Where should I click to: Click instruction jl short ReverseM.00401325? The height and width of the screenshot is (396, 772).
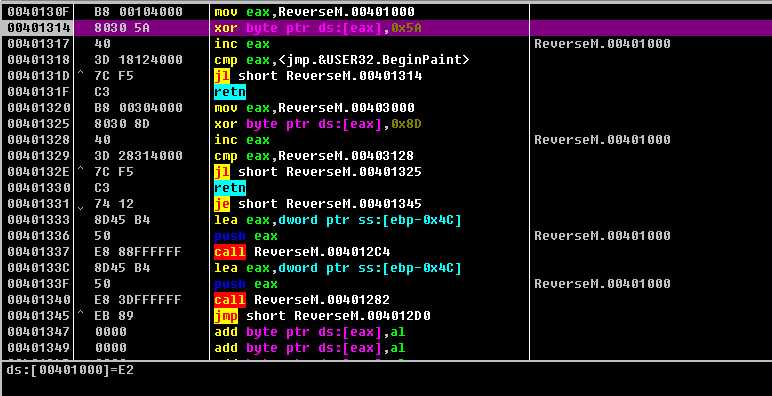tap(318, 172)
